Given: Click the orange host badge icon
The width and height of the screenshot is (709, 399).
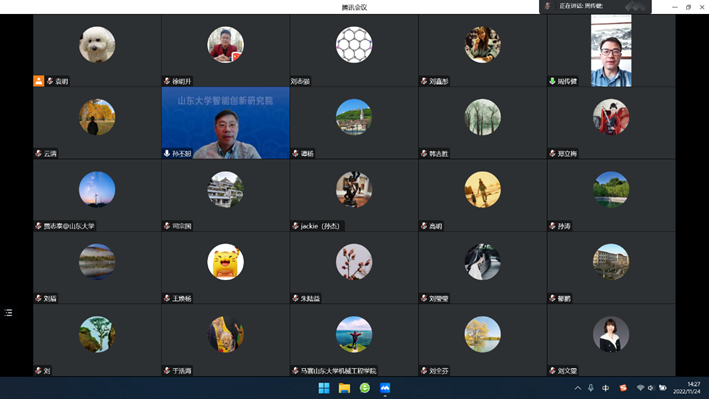Looking at the screenshot, I should [39, 81].
